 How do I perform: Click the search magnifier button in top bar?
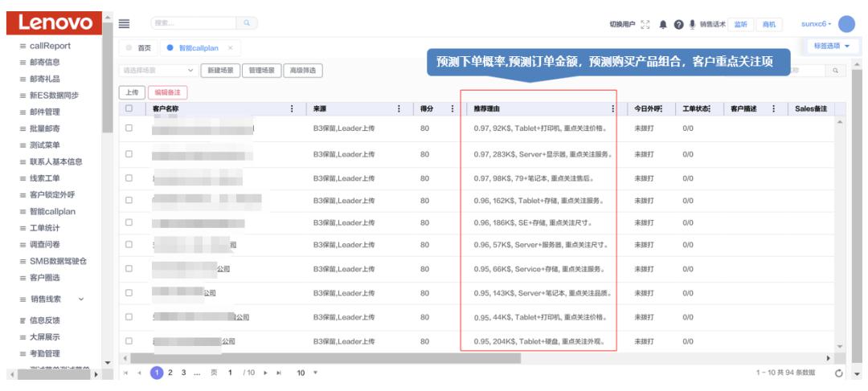(x=247, y=23)
